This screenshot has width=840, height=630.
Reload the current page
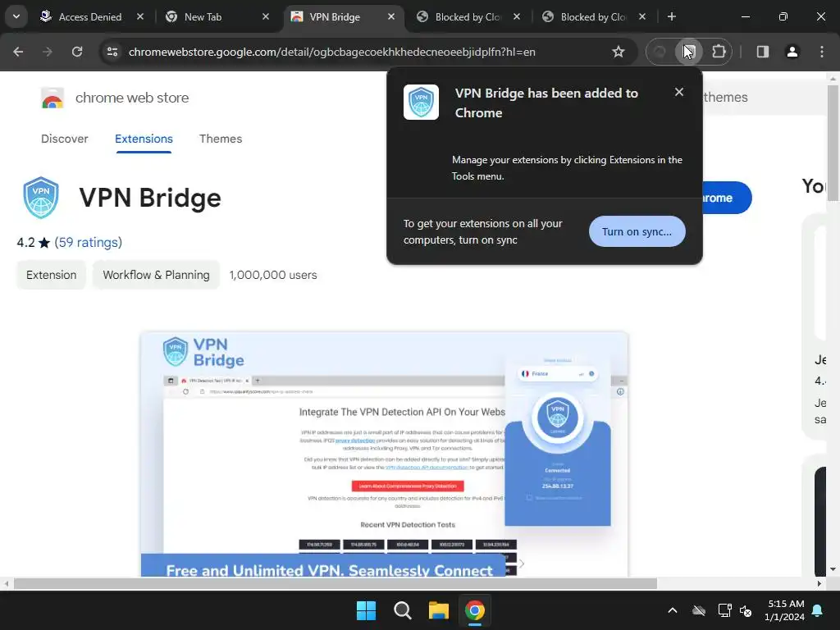point(77,52)
